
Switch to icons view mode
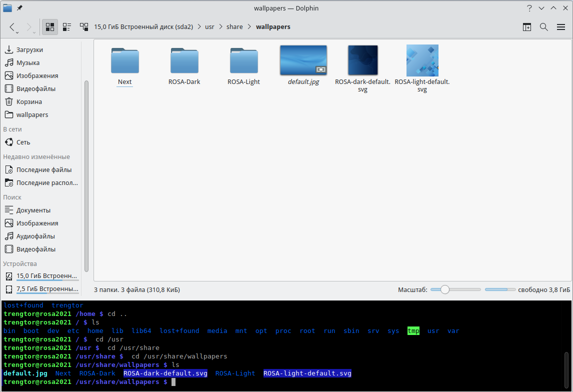(x=50, y=26)
